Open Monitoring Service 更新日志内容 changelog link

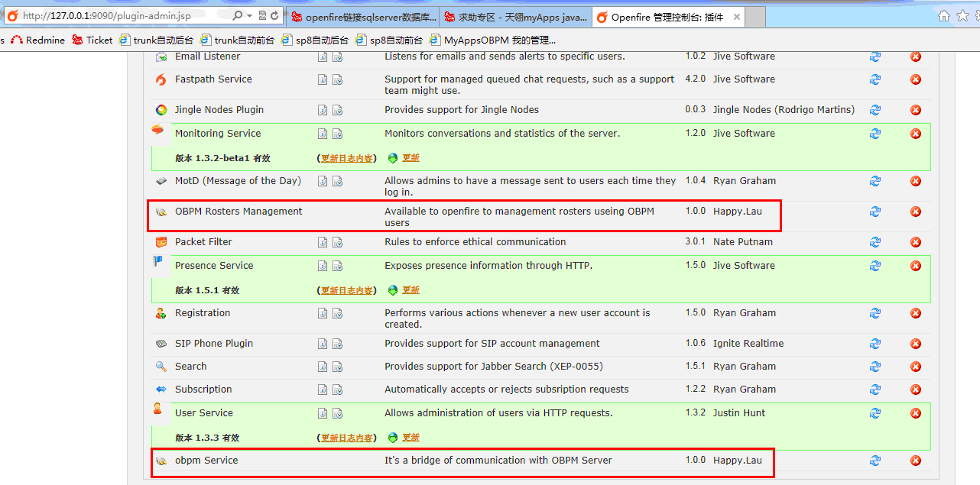point(346,158)
